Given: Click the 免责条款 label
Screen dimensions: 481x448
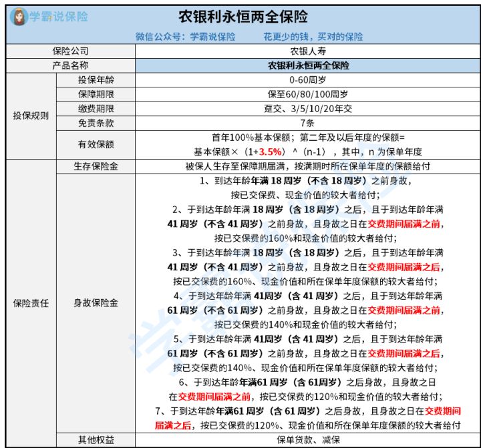Looking at the screenshot, I should (x=96, y=124).
